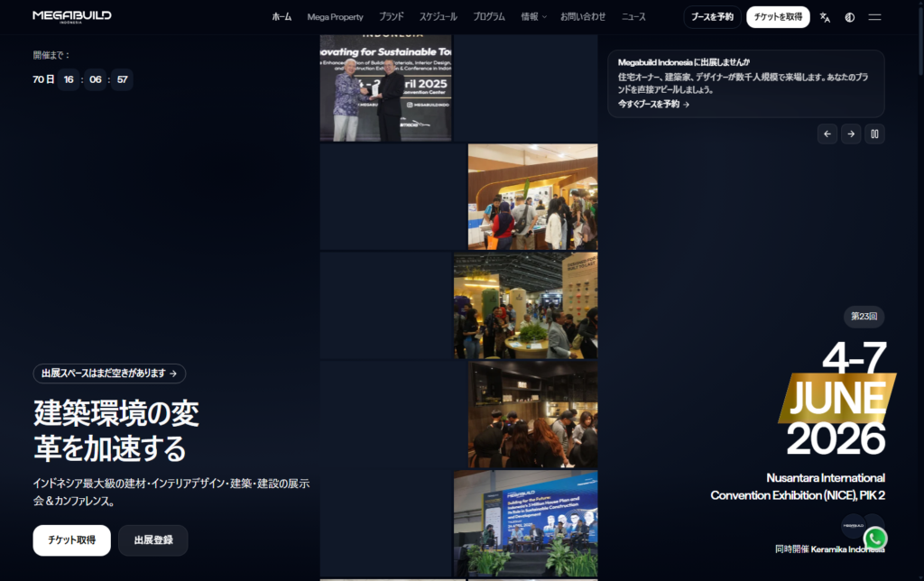Toggle the theme contrast icon
Screen dimensions: 924x581
[x=848, y=16]
